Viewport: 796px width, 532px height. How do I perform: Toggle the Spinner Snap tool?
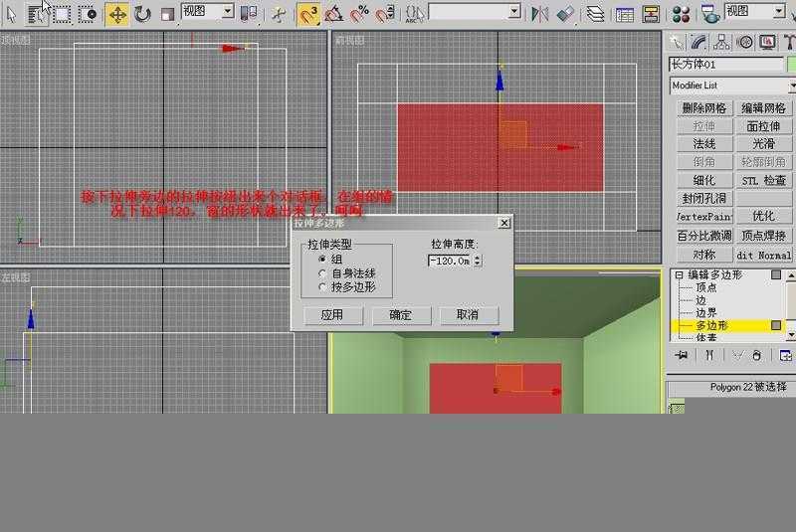[385, 14]
